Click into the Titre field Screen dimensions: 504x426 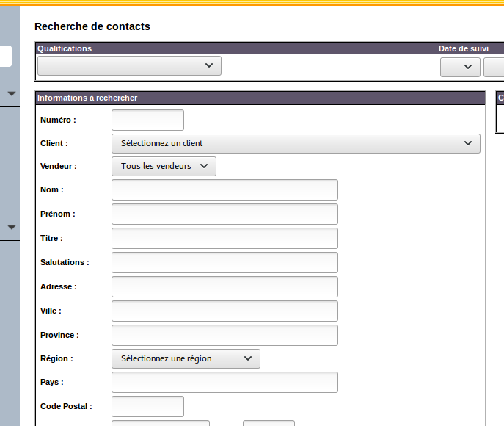pos(224,238)
